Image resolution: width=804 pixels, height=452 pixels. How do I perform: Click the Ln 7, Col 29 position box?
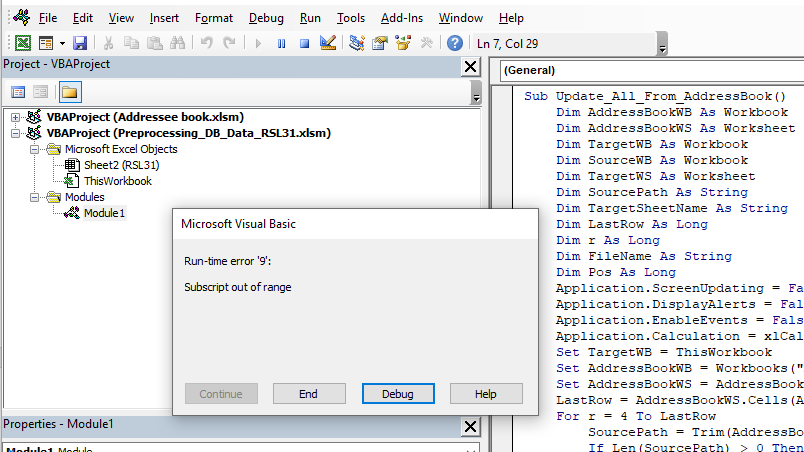[564, 44]
